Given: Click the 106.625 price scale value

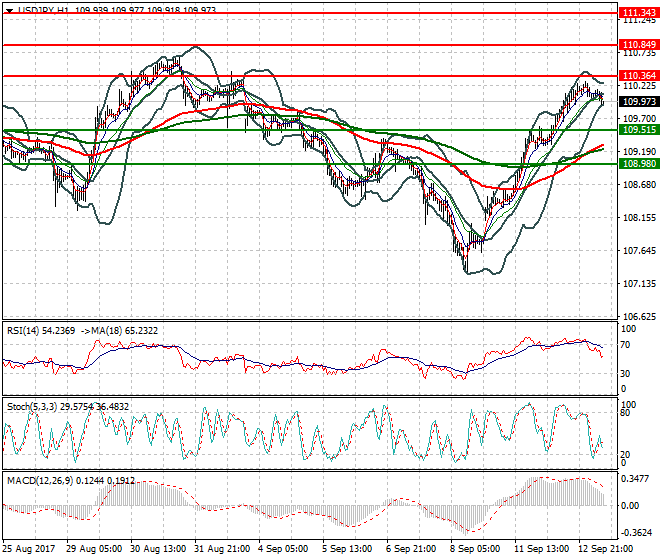Looking at the screenshot, I should (639, 317).
